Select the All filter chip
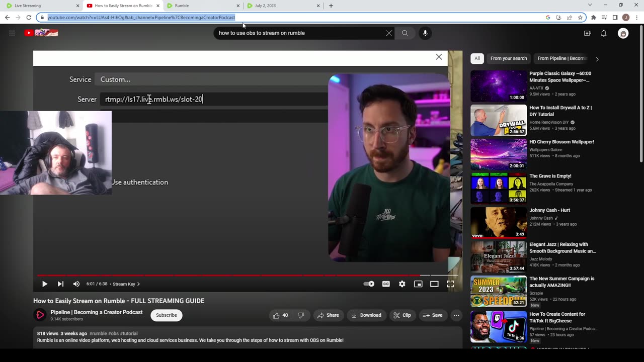644x362 pixels. coord(477,58)
